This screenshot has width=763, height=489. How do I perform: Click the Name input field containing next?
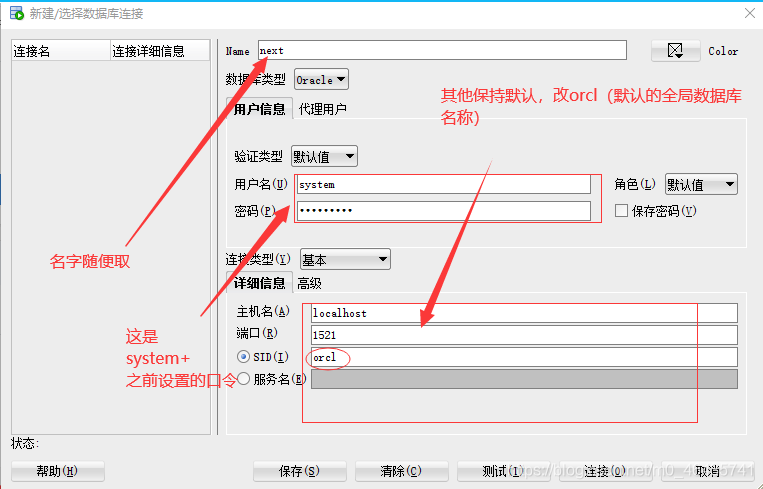point(442,51)
